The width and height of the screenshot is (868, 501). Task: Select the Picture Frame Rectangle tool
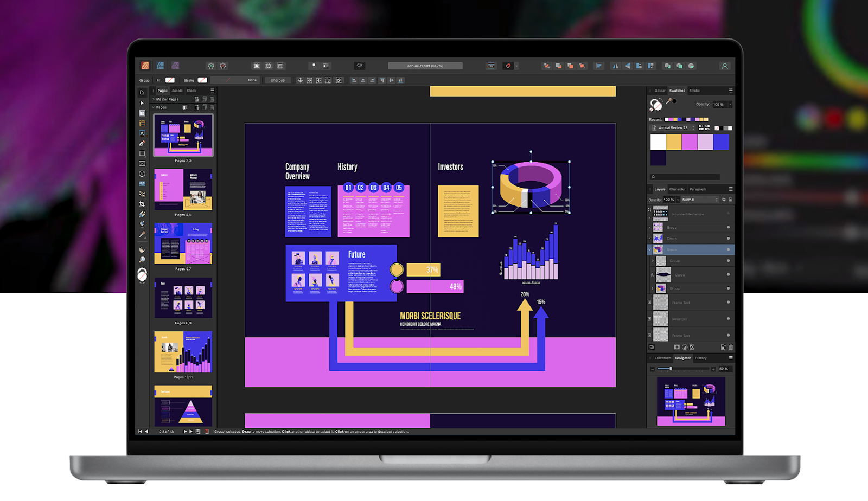coord(142,164)
